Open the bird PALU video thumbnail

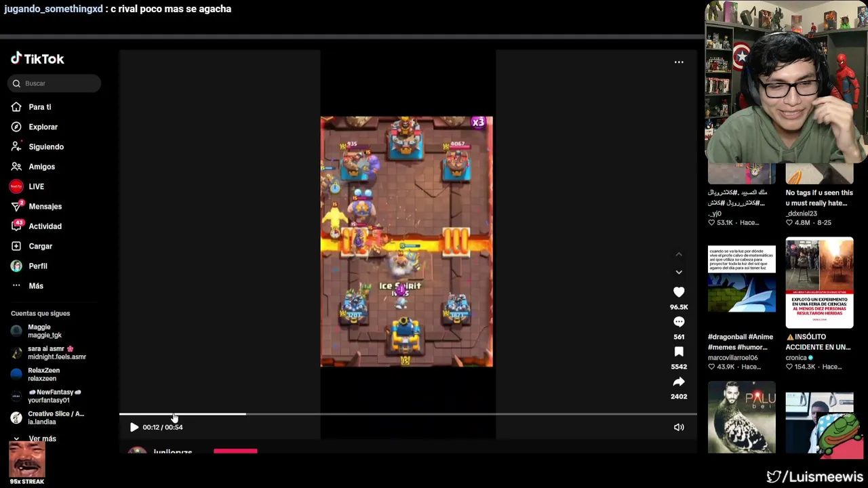point(742,417)
